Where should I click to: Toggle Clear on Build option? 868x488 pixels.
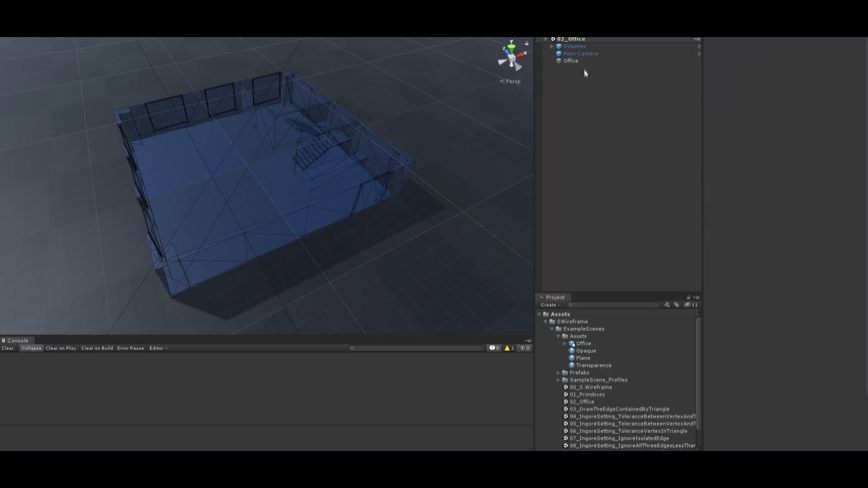(x=97, y=348)
